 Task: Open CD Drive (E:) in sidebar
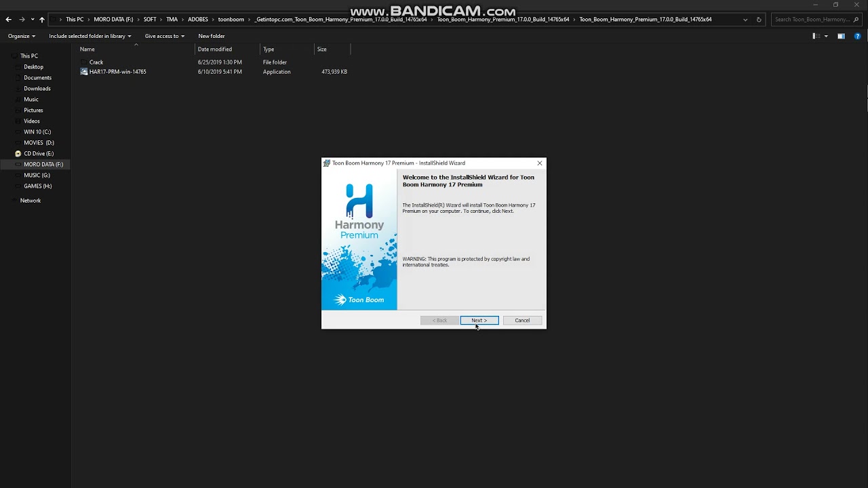point(39,154)
